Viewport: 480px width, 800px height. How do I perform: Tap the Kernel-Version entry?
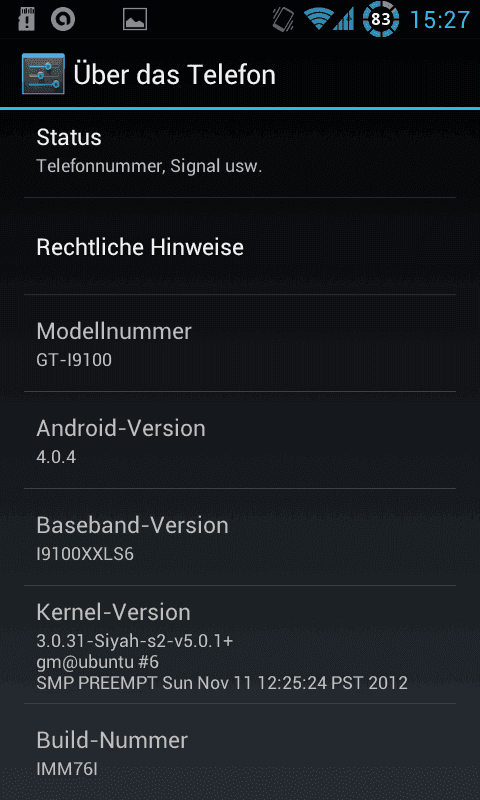240,644
